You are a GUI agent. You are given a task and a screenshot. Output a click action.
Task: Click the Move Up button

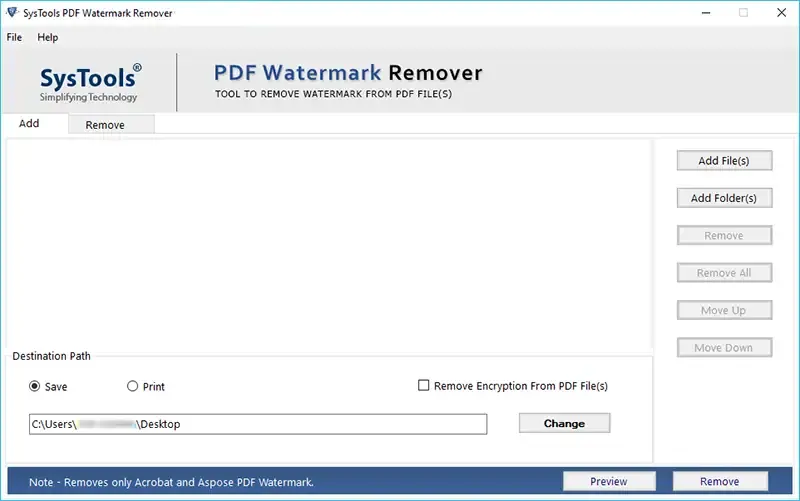coord(724,310)
